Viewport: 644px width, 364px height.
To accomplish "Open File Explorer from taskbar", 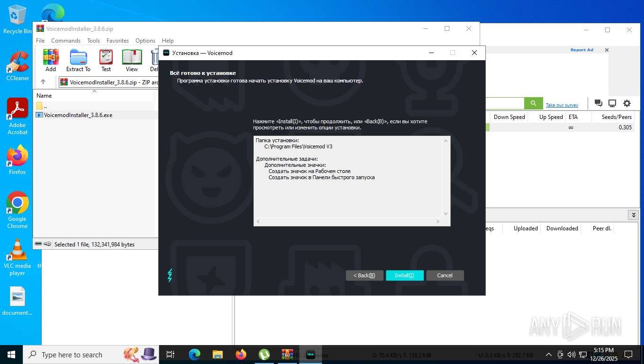I will 217,355.
